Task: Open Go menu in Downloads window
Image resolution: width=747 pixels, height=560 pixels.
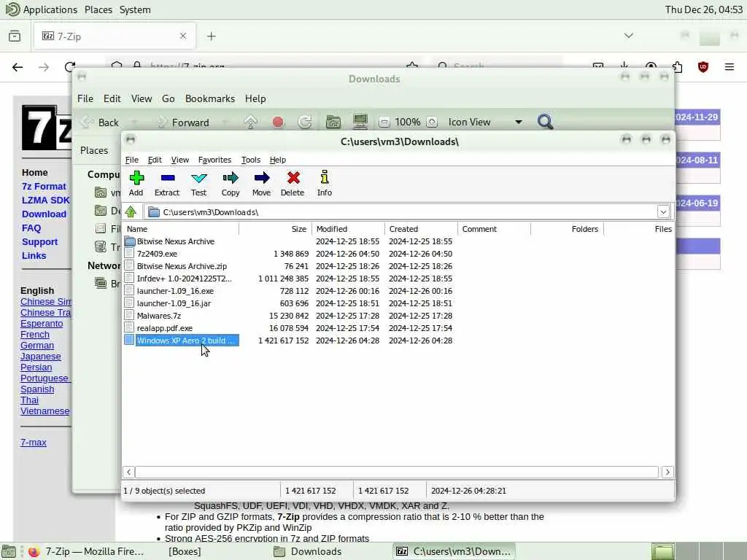Action: pyautogui.click(x=169, y=98)
